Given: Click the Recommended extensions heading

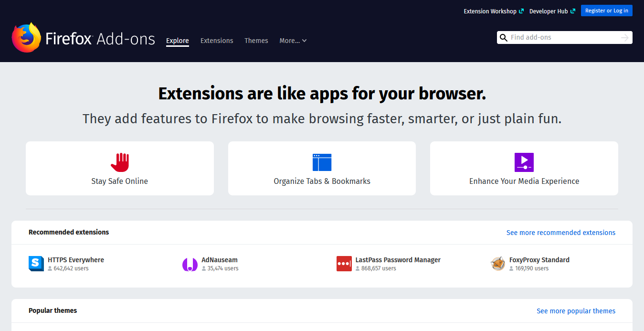Looking at the screenshot, I should pyautogui.click(x=69, y=232).
